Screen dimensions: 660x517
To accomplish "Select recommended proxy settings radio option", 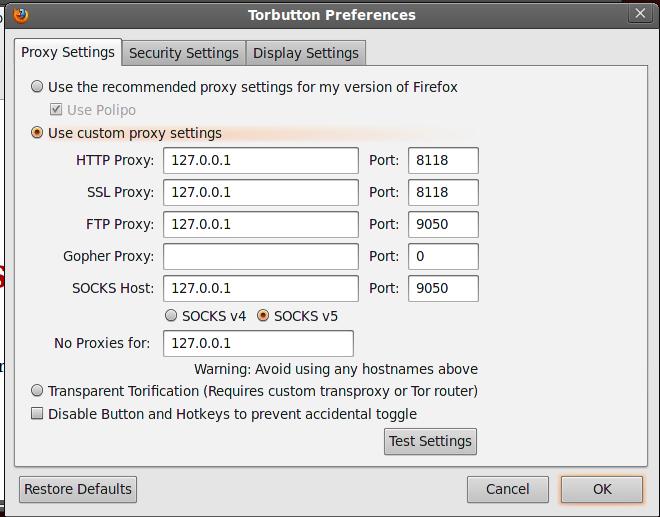I will [x=38, y=87].
